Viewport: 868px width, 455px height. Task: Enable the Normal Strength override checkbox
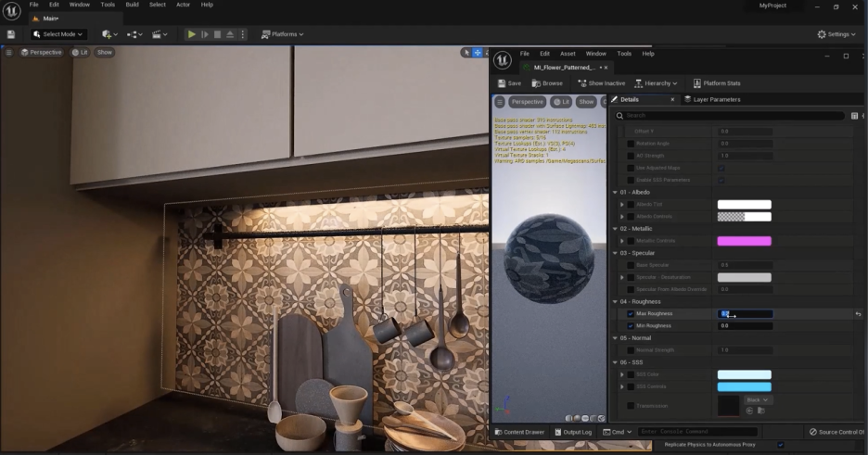pyautogui.click(x=631, y=350)
